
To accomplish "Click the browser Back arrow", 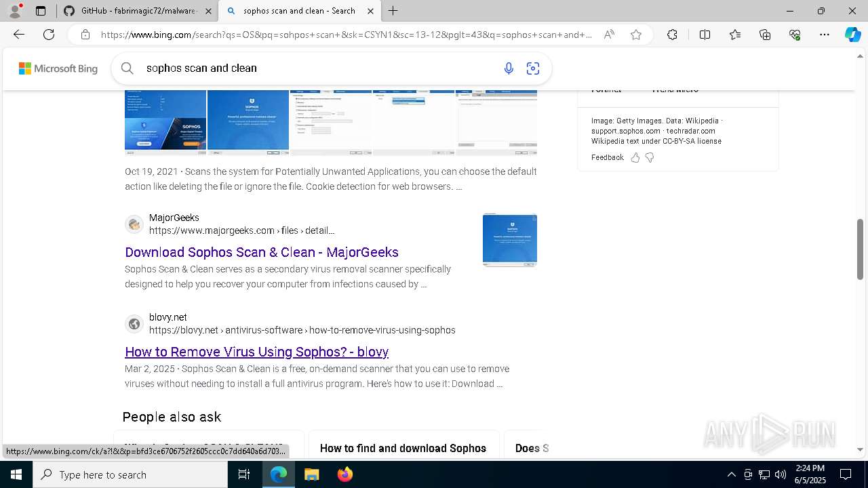I will [x=19, y=35].
